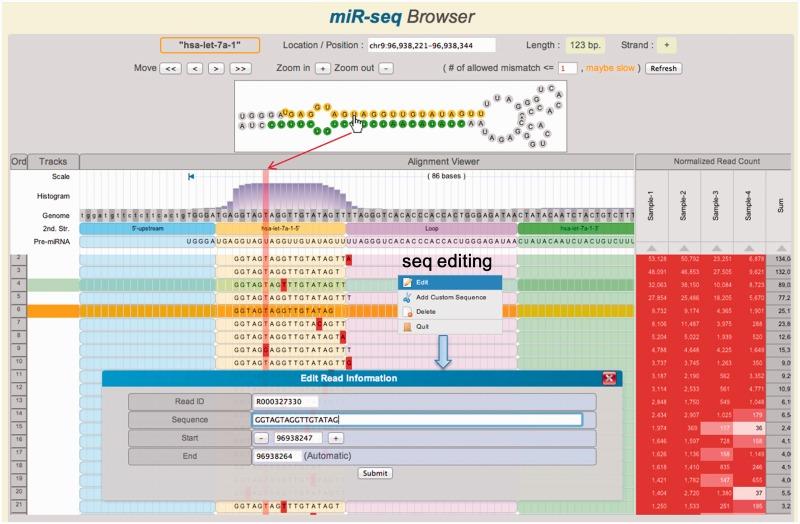
Task: Select Edit in the context menu
Action: pos(450,283)
